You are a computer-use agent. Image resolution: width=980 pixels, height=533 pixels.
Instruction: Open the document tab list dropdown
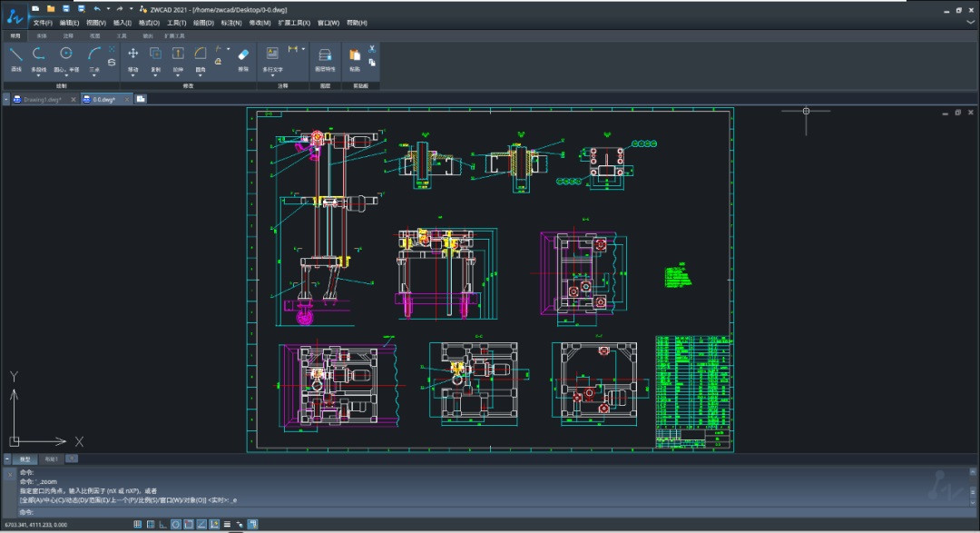pos(6,99)
